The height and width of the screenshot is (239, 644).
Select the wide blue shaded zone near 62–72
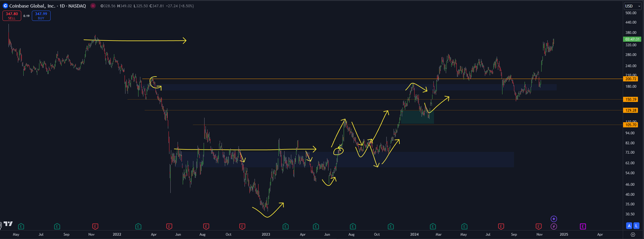pyautogui.click(x=343, y=159)
